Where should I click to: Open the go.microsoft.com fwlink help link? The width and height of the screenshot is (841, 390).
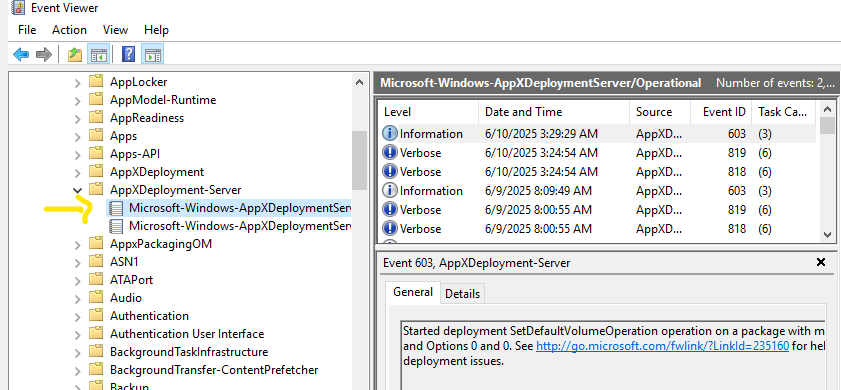click(662, 346)
